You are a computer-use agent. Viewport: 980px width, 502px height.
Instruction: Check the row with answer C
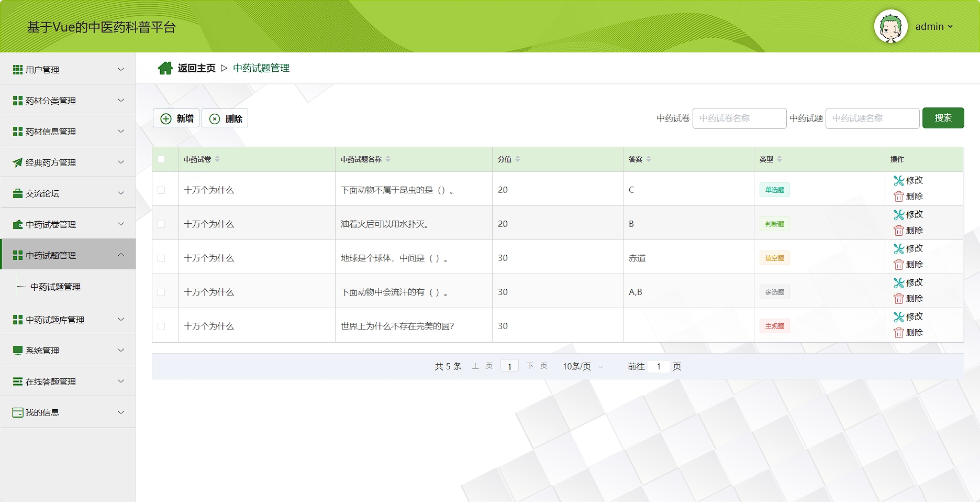pyautogui.click(x=161, y=190)
